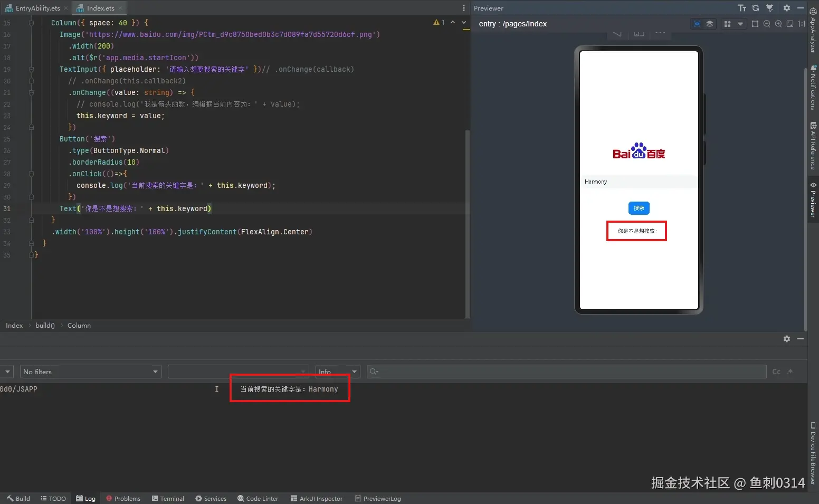This screenshot has height=504, width=819.
Task: Click the font size icon in Previewer header
Action: click(742, 8)
